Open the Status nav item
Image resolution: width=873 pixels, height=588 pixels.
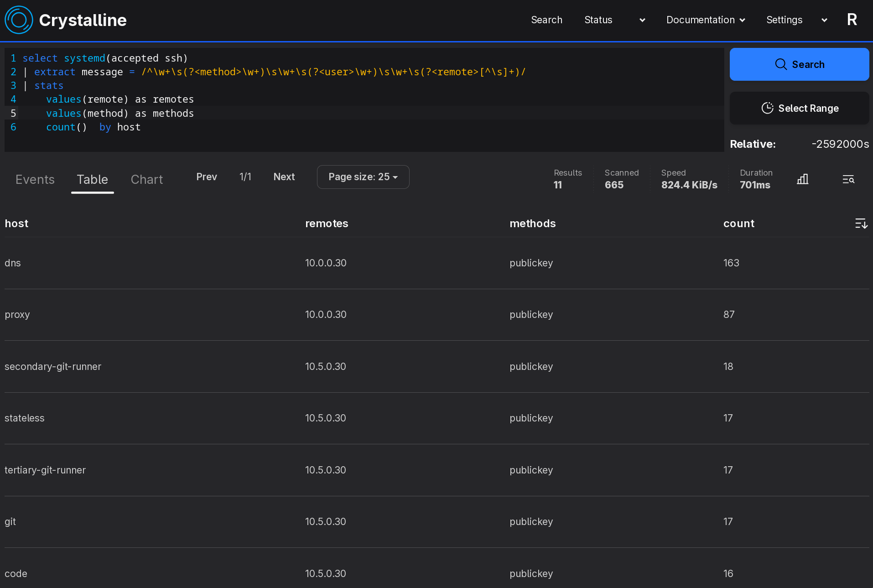click(598, 20)
